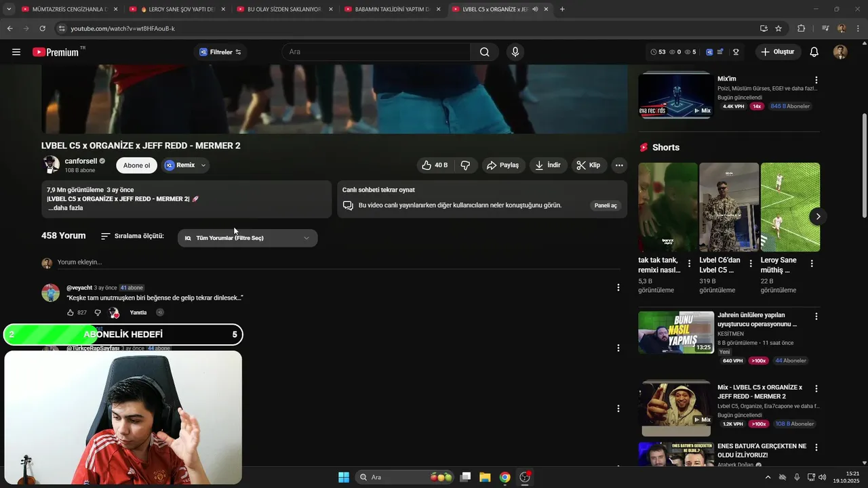Viewport: 868px width, 488px height.
Task: Reload the page
Action: tap(42, 28)
